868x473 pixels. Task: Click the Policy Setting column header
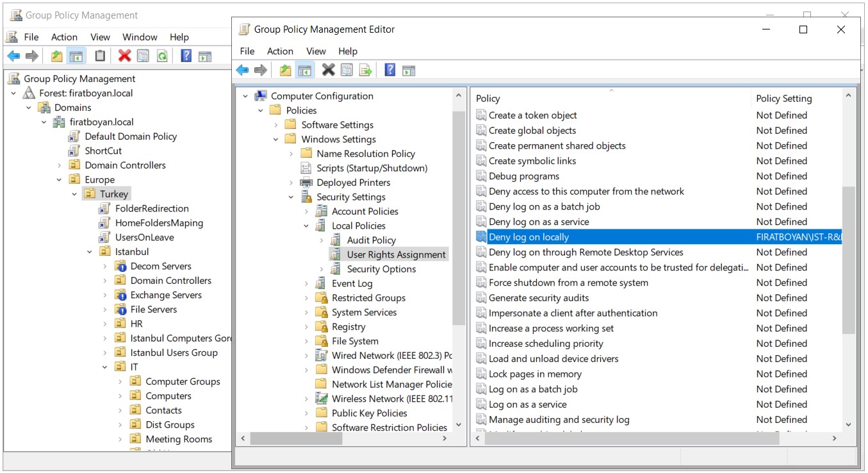pyautogui.click(x=796, y=98)
